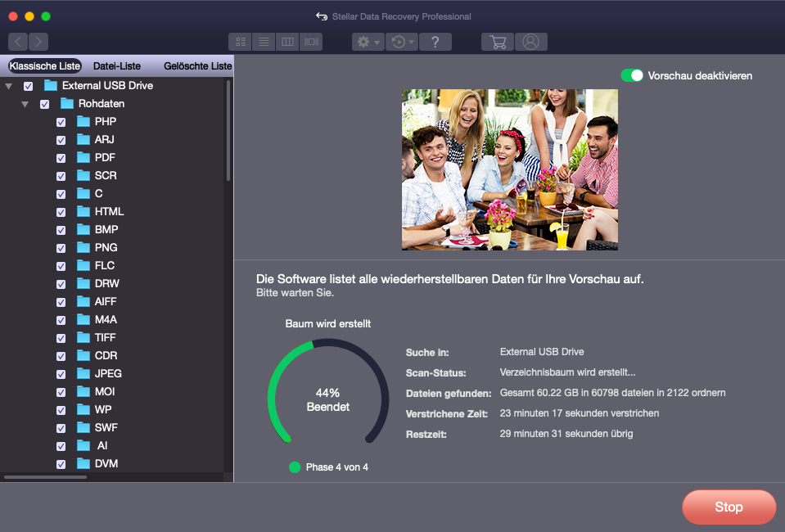Open the help question mark
This screenshot has width=785, height=532.
click(x=435, y=42)
